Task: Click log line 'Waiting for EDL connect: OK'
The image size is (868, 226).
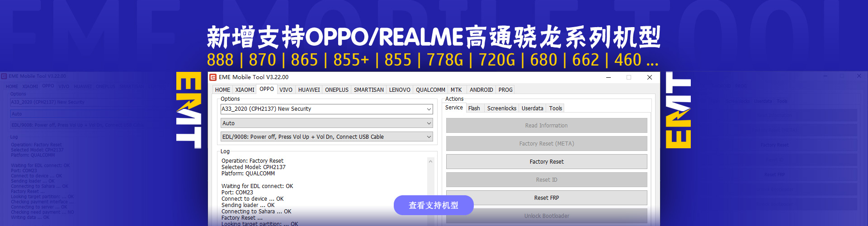Action: point(257,186)
